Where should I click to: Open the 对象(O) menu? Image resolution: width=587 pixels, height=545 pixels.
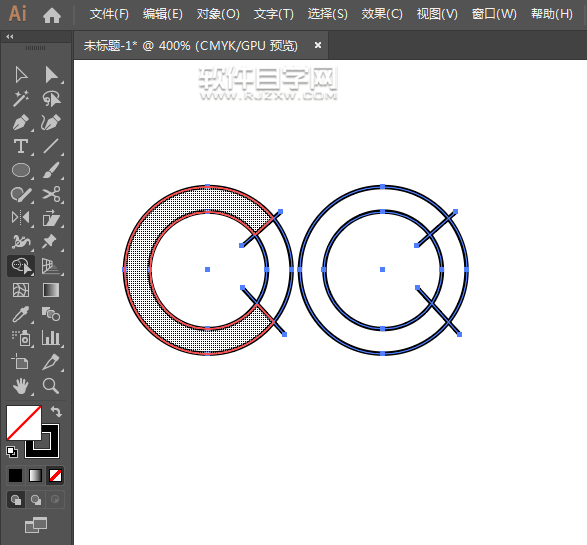pyautogui.click(x=218, y=14)
